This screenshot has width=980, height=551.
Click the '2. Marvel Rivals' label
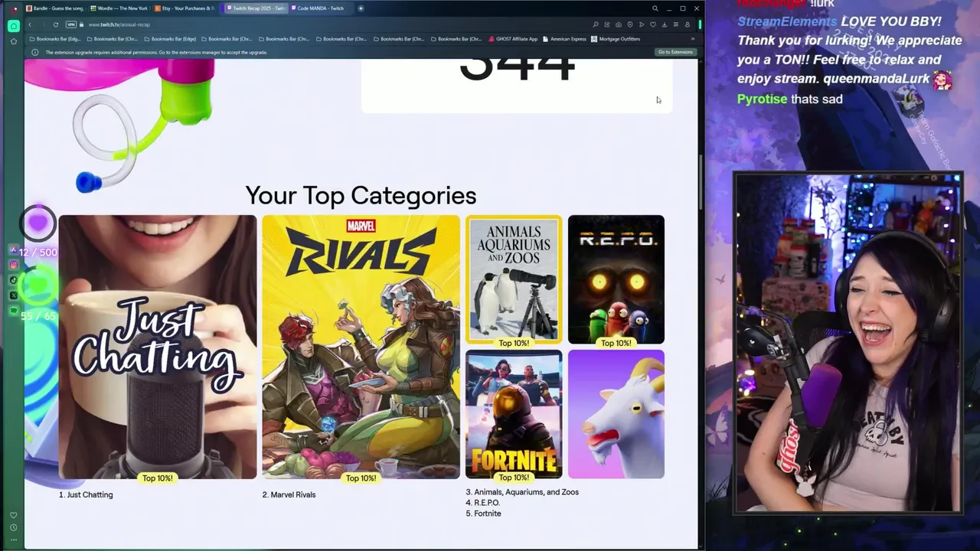click(289, 494)
